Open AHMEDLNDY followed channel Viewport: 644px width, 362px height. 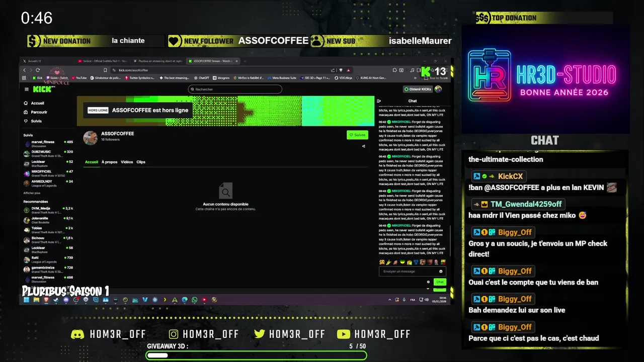[x=48, y=183]
